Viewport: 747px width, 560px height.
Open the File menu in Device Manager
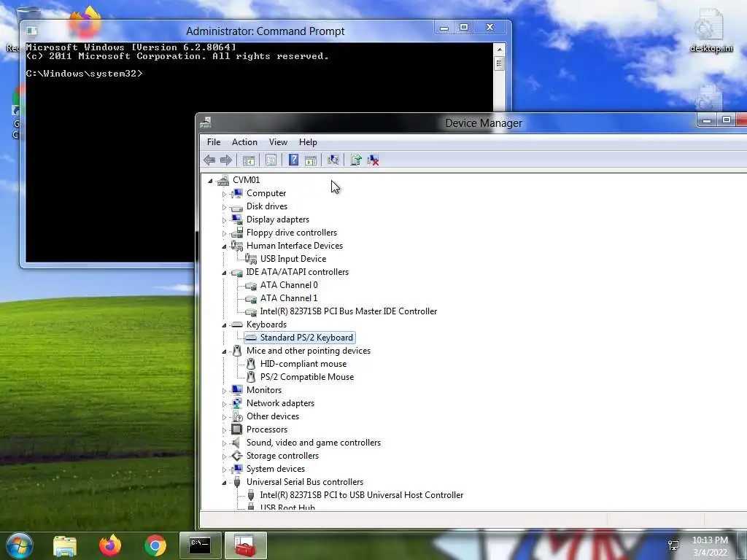click(x=214, y=142)
